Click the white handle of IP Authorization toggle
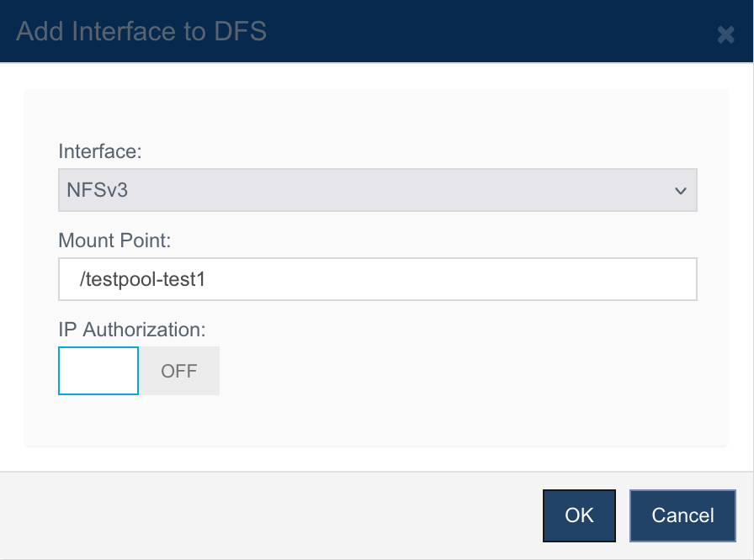Viewport: 754px width, 560px height. pos(98,371)
